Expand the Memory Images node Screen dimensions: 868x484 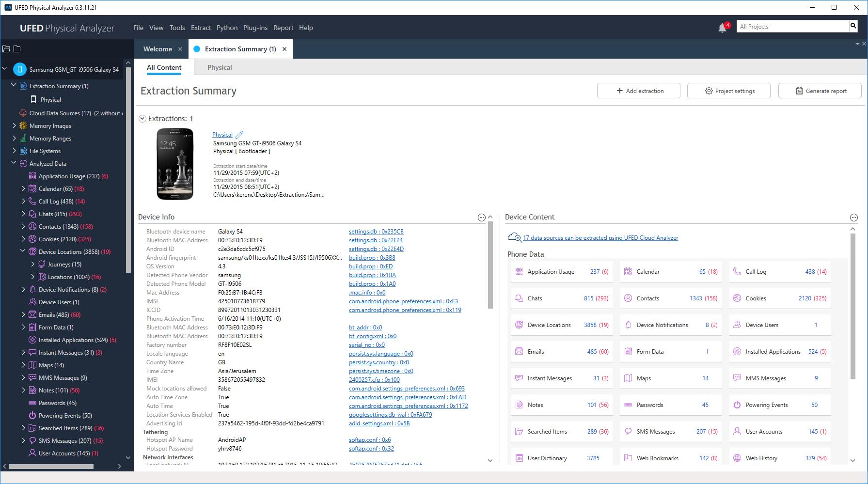(x=14, y=125)
